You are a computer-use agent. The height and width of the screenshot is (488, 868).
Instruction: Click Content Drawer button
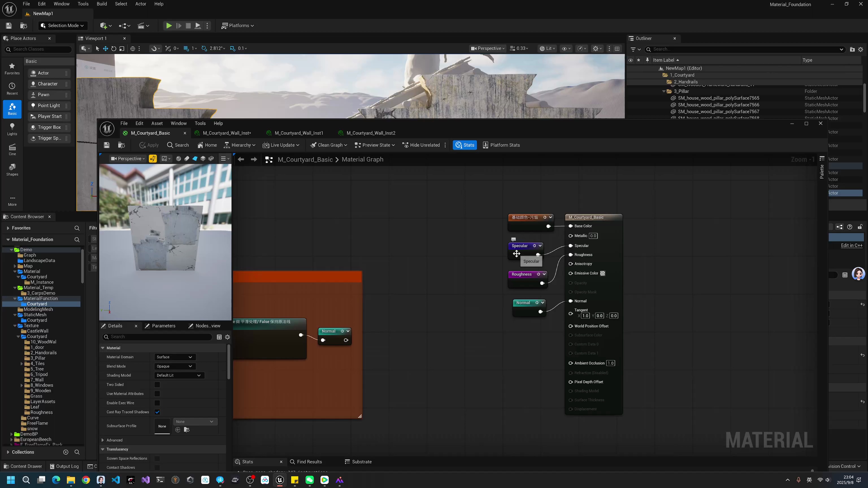click(x=23, y=467)
